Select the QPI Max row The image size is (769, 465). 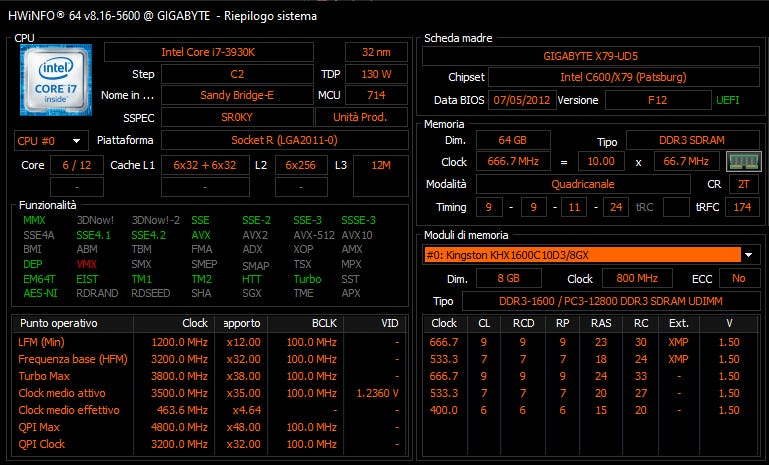(x=210, y=427)
